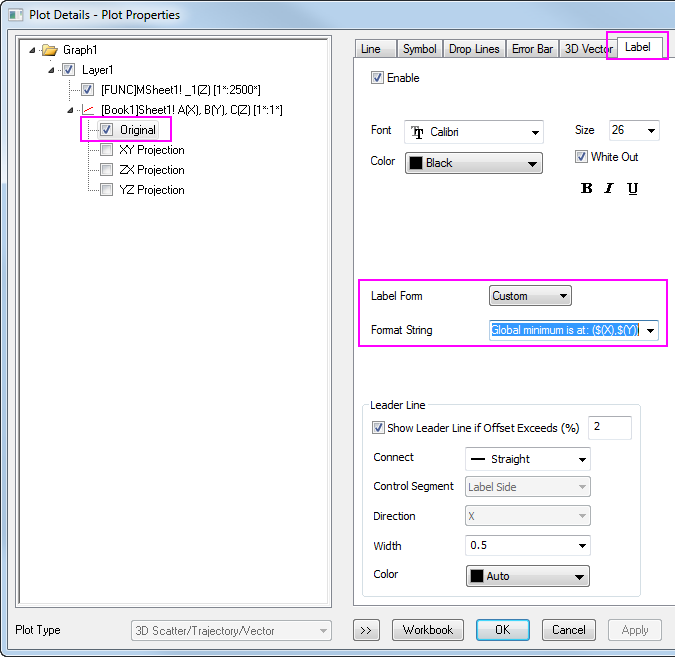Toggle Underline text formatting icon
Viewport: 675px width, 657px height.
click(632, 189)
